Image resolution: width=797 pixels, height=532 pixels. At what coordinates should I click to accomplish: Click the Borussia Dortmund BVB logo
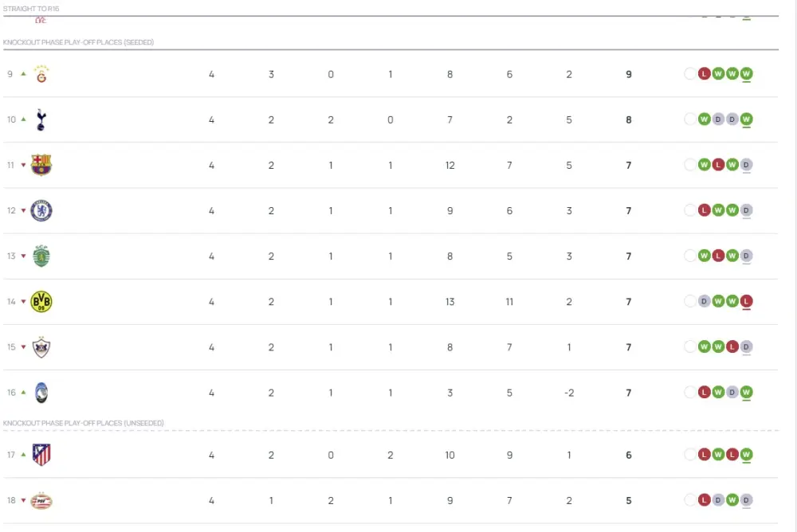41,302
